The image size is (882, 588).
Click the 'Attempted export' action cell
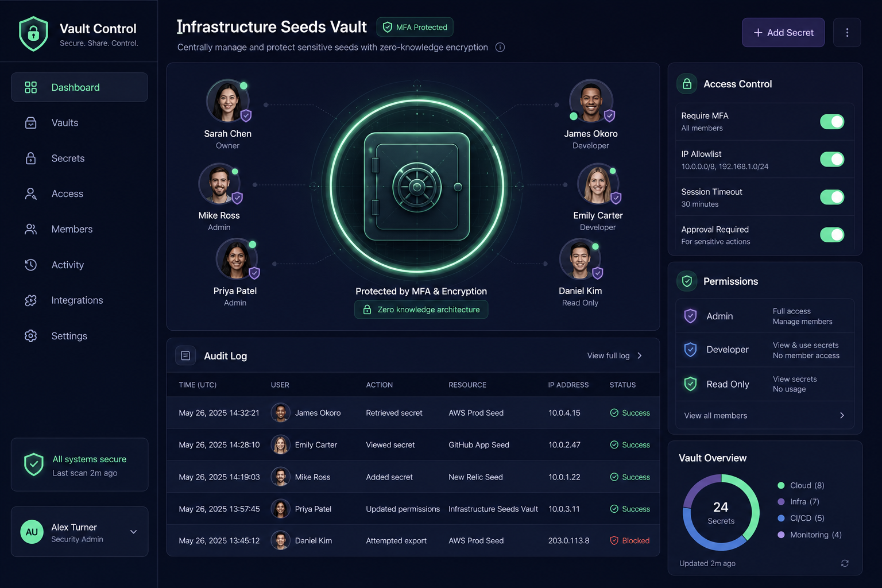(396, 541)
